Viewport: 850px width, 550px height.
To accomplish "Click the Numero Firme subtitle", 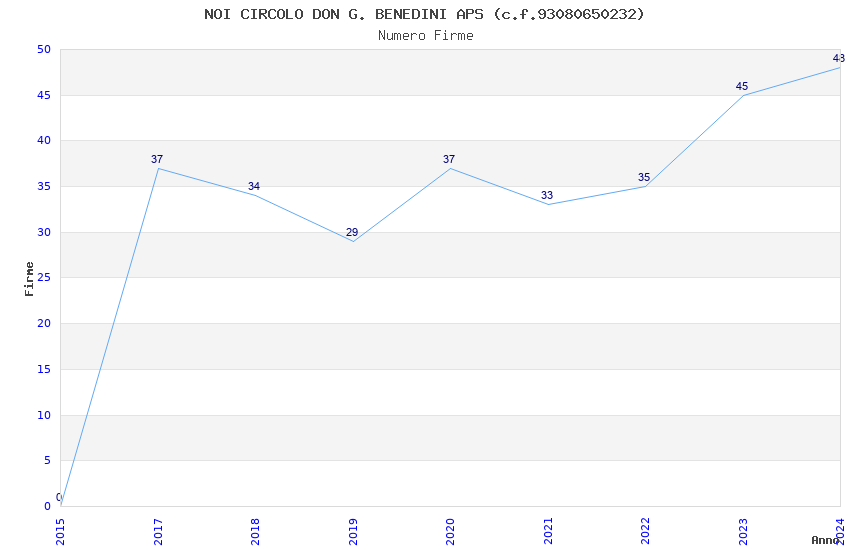I will [x=426, y=35].
